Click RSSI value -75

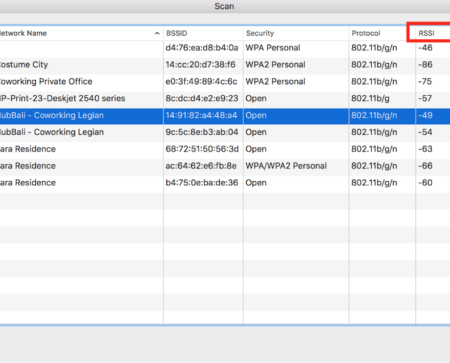pos(425,82)
